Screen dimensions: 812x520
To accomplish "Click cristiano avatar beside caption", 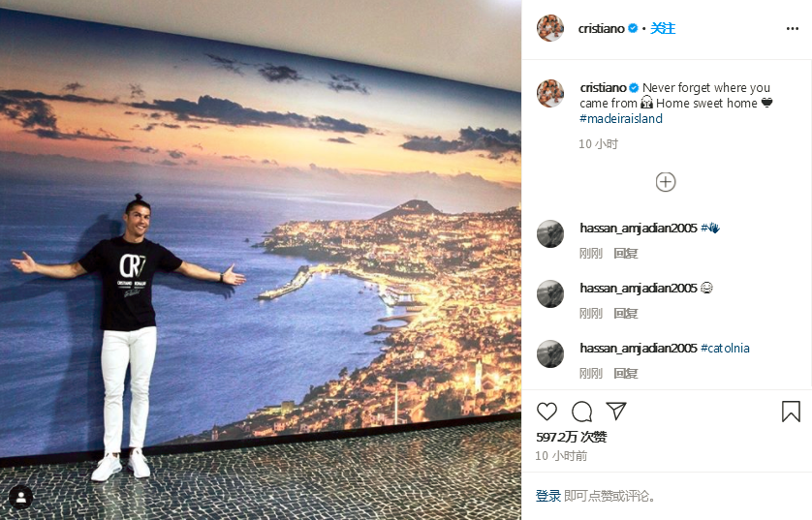I will 550,93.
